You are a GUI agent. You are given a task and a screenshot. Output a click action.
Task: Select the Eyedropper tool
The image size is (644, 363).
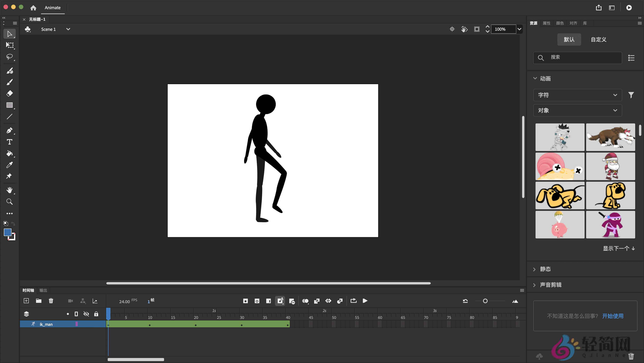pyautogui.click(x=10, y=164)
